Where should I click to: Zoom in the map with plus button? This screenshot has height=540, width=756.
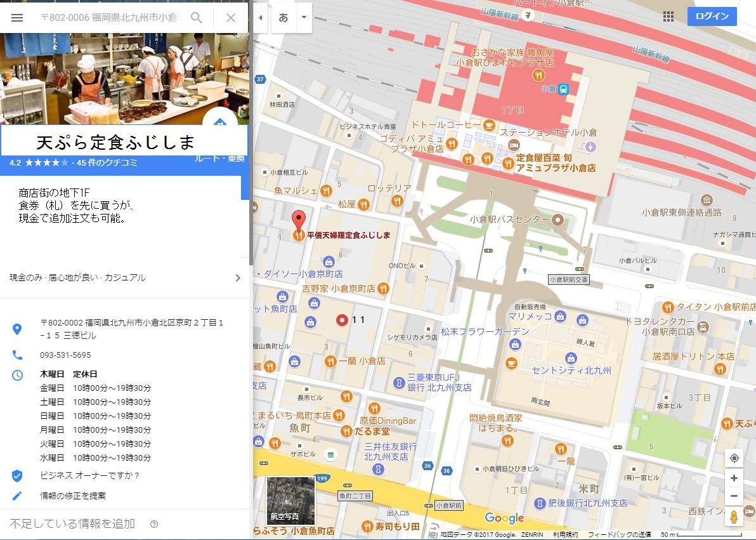(x=734, y=478)
